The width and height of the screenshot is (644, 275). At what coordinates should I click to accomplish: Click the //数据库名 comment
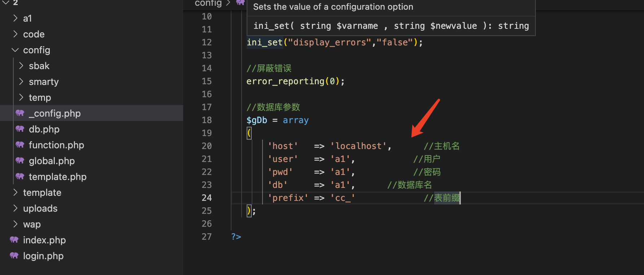coord(409,185)
